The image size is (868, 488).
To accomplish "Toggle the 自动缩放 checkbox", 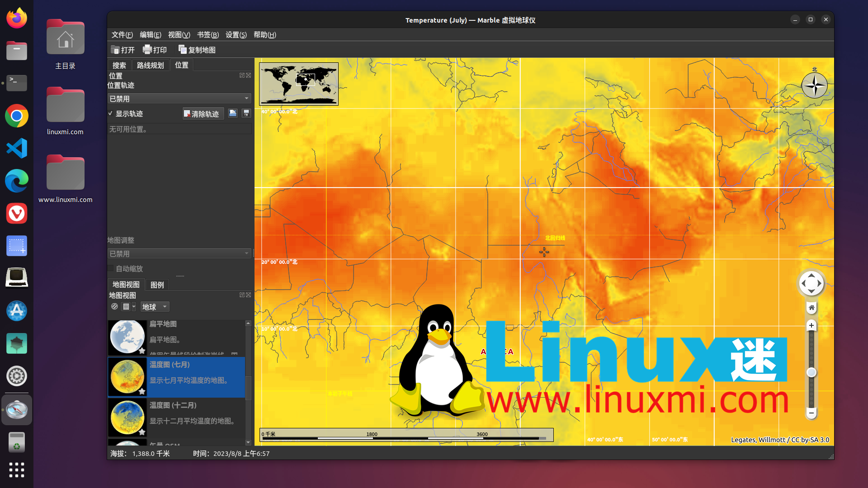I will 126,268.
